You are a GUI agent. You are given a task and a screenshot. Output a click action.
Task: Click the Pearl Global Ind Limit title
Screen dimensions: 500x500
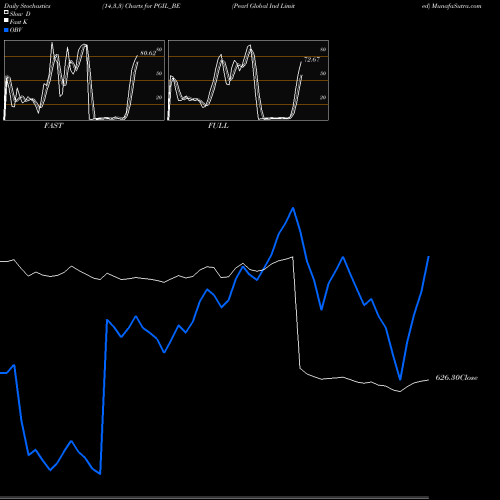(x=263, y=6)
